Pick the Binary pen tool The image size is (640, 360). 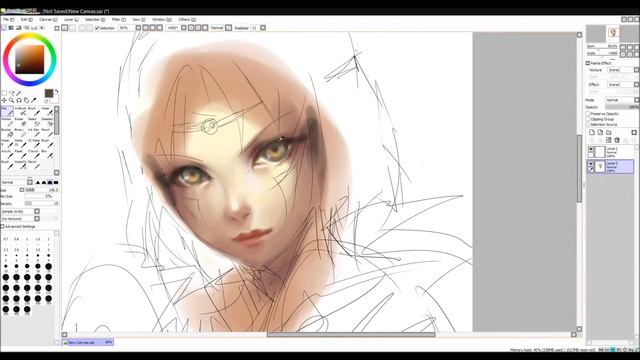(x=20, y=133)
